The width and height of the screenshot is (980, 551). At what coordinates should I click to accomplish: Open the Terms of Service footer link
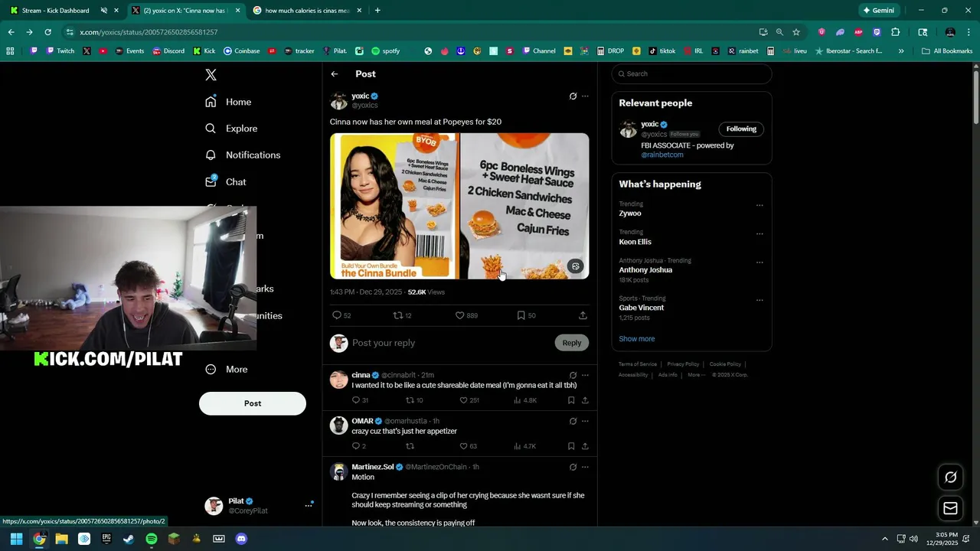click(x=638, y=364)
